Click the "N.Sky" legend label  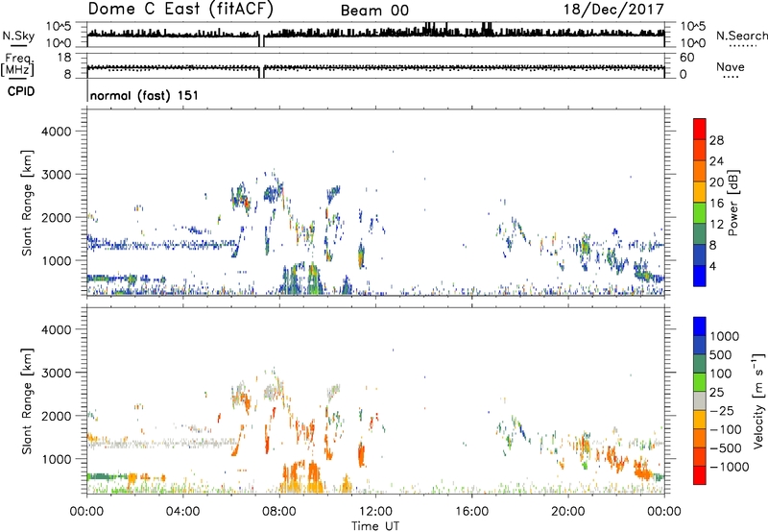[18, 36]
